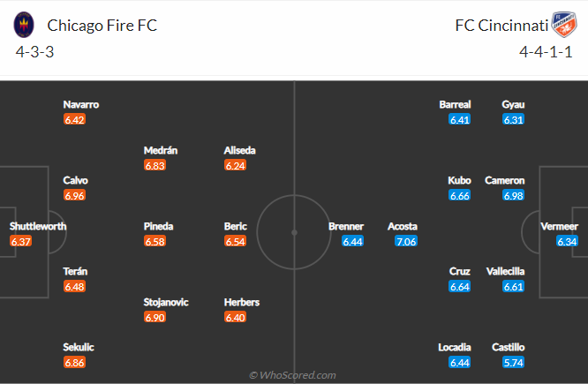The image size is (588, 384).
Task: Click Castillo's 5.74 rating badge
Action: point(513,363)
